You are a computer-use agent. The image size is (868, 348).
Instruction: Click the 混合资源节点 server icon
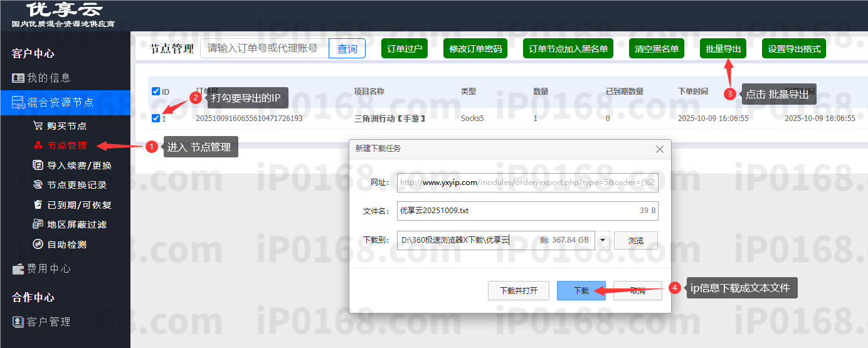point(18,102)
